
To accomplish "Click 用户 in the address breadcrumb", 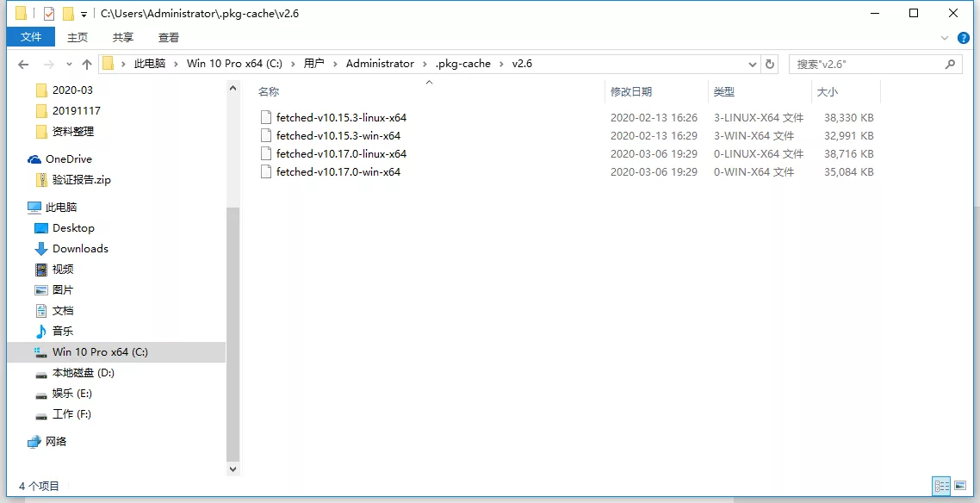I will pyautogui.click(x=313, y=64).
